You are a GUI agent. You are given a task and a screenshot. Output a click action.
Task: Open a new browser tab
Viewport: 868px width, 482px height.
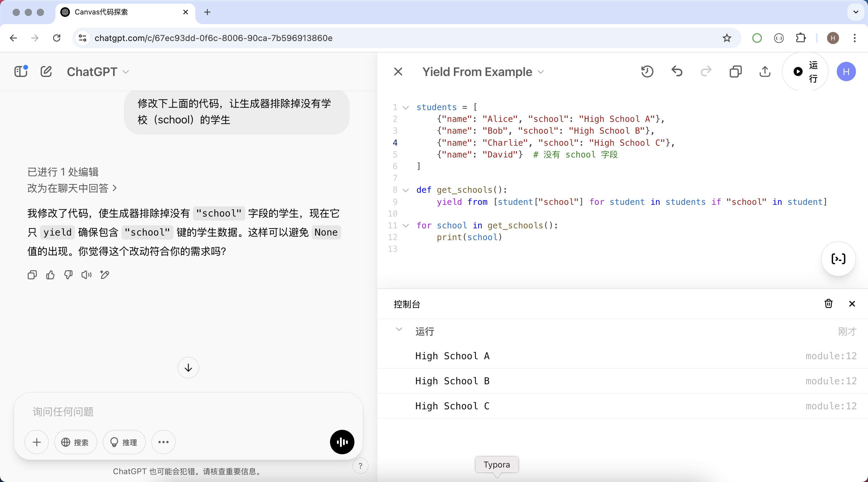[x=207, y=12]
